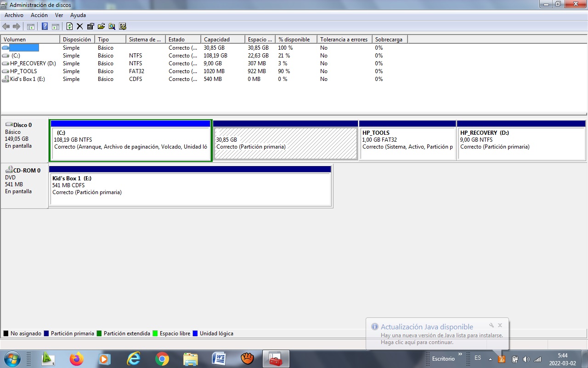588x368 pixels.
Task: Sort by the Disposición column header
Action: 77,40
